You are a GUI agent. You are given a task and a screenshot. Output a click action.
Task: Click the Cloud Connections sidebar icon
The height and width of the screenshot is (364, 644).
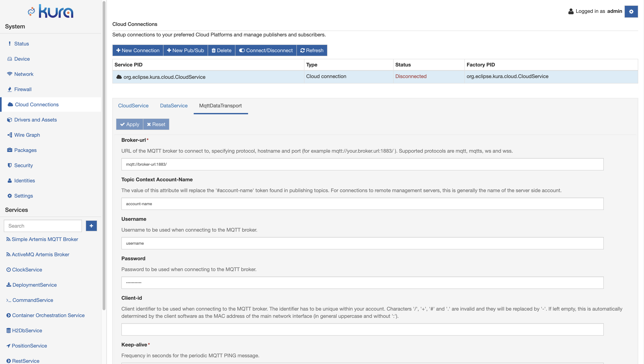(x=10, y=104)
